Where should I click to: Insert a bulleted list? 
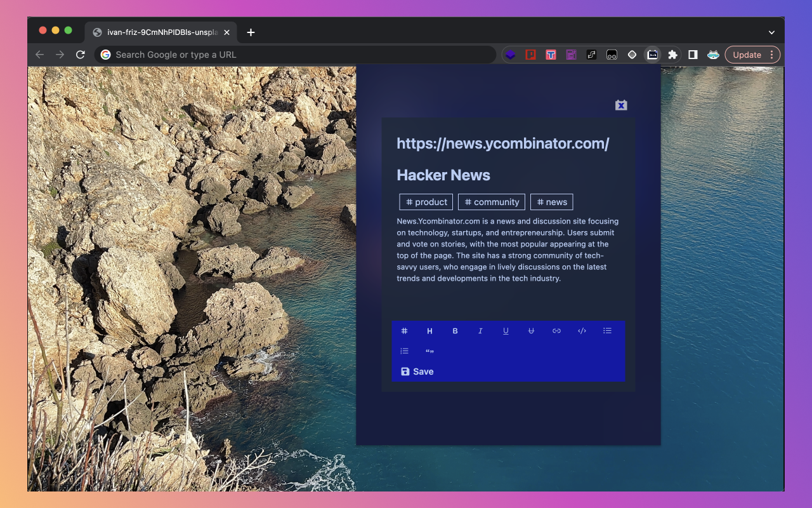click(x=607, y=331)
